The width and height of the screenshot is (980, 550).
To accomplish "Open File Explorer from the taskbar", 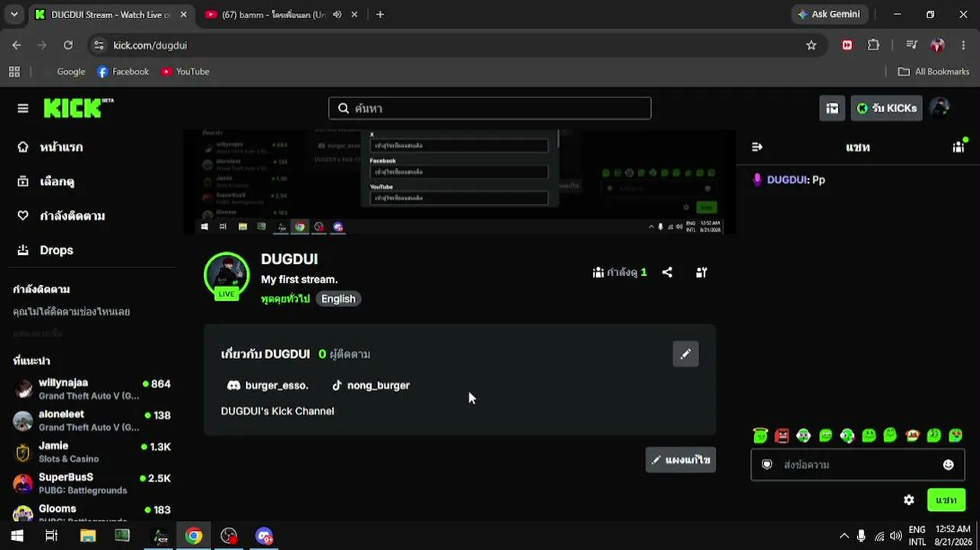I will (x=88, y=535).
